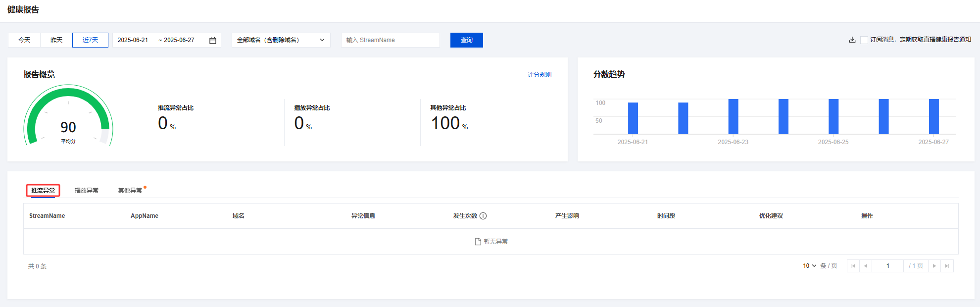Click the 2025-06-23 bar in score chart
Viewport: 980px width, 307px height.
[733, 117]
